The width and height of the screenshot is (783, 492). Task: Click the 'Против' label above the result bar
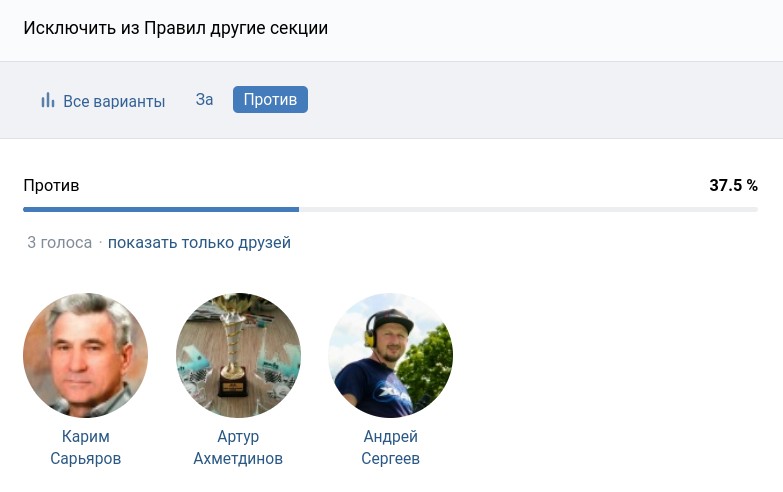[x=51, y=186]
